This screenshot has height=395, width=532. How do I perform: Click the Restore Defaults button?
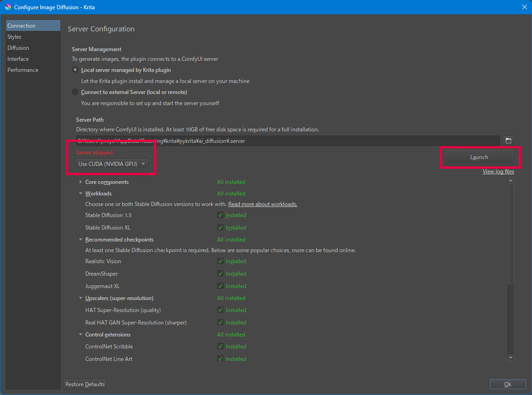point(85,384)
